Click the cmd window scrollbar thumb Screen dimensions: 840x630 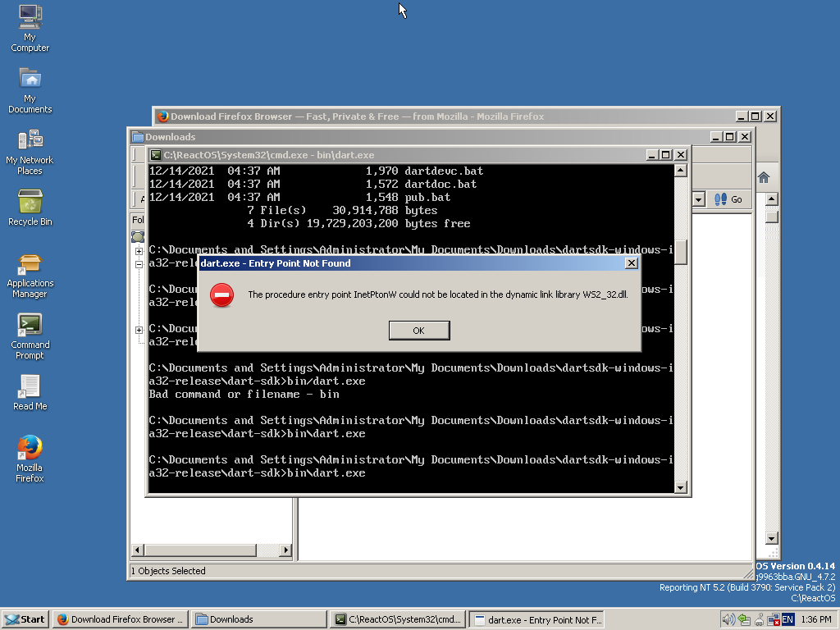point(680,253)
